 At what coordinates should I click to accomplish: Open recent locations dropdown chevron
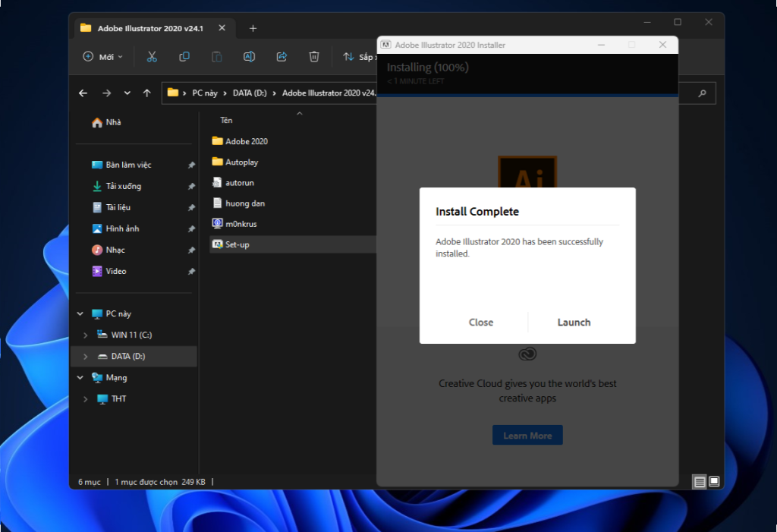(x=127, y=93)
